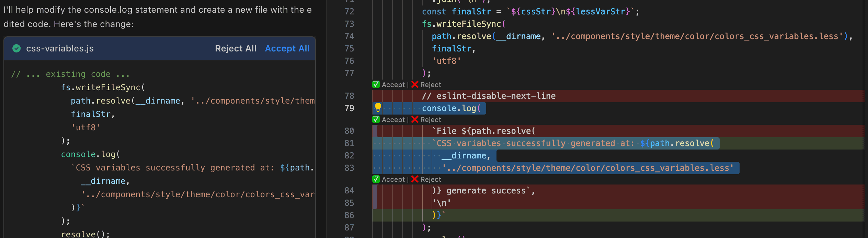The width and height of the screenshot is (868, 238).
Task: Click '`File ${path.resolve(' on line 80
Action: click(483, 131)
